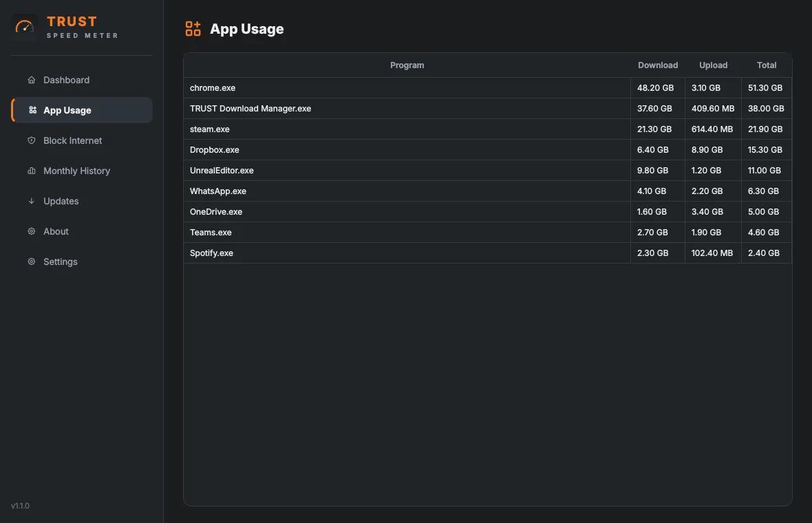Select the UnrealEditor.exe row
Viewport: 812px width, 523px height.
pyautogui.click(x=487, y=171)
